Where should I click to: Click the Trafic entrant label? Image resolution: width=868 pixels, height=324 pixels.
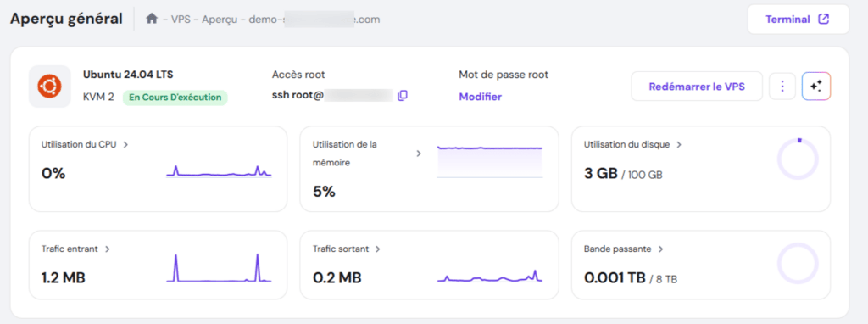pyautogui.click(x=70, y=249)
